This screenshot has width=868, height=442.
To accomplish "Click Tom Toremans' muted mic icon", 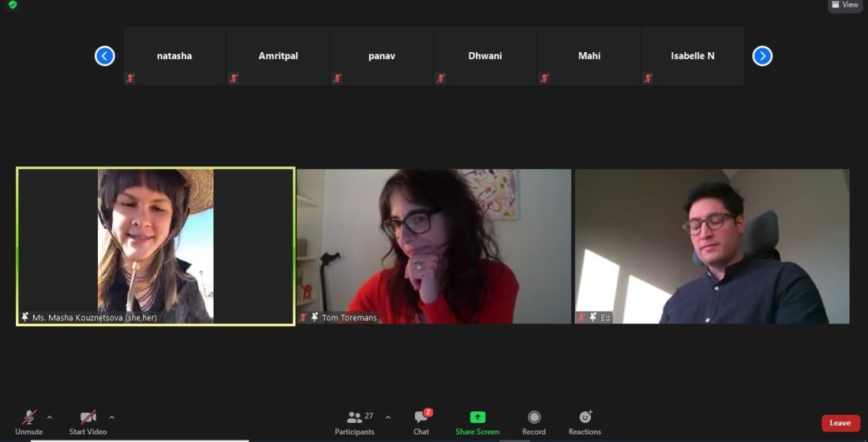I will [x=303, y=317].
